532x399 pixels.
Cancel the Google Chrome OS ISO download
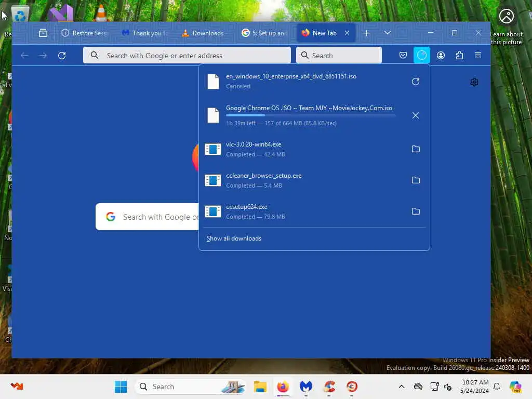tap(415, 115)
